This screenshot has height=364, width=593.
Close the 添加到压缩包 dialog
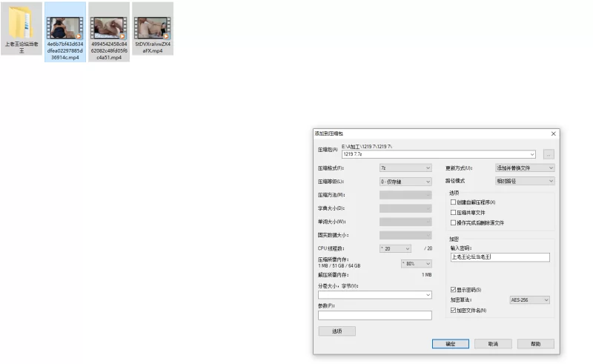coord(553,133)
